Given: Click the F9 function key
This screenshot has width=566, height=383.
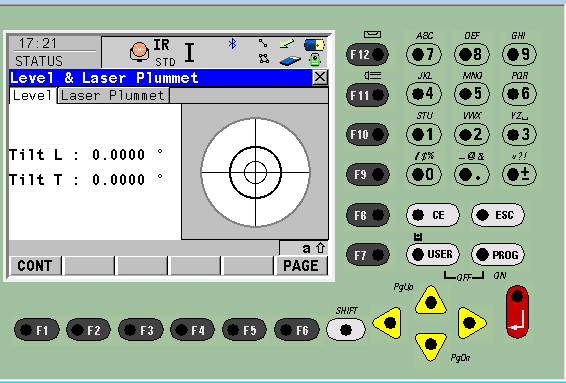Looking at the screenshot, I should pos(367,174).
